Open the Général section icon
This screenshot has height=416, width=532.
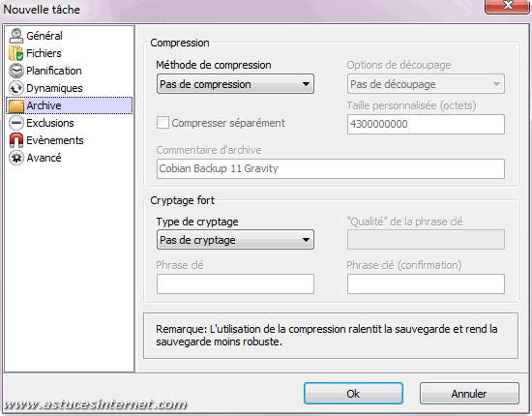click(x=15, y=36)
